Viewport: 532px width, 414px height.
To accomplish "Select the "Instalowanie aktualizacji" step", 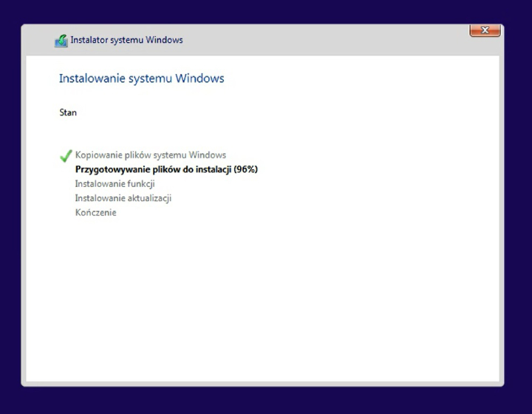I will pyautogui.click(x=123, y=198).
